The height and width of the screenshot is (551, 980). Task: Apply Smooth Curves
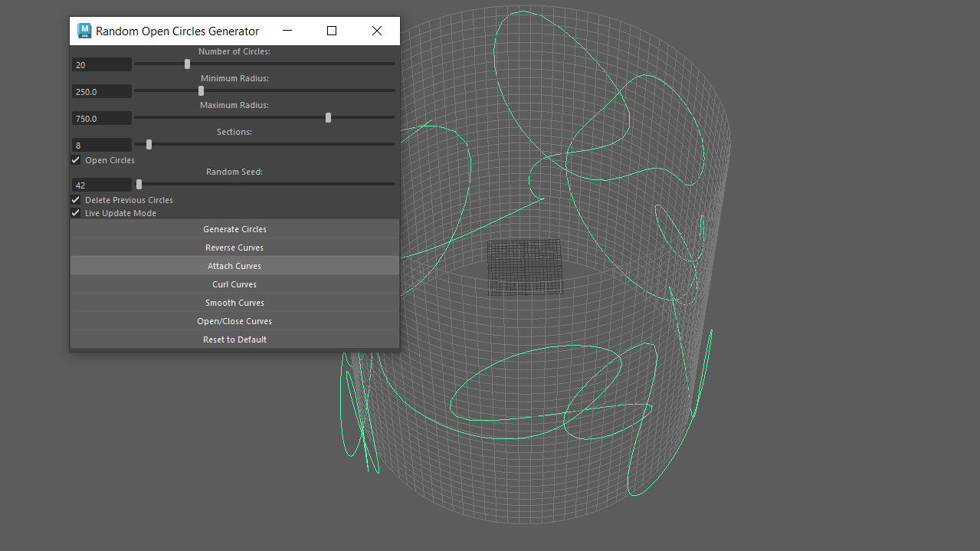[234, 302]
